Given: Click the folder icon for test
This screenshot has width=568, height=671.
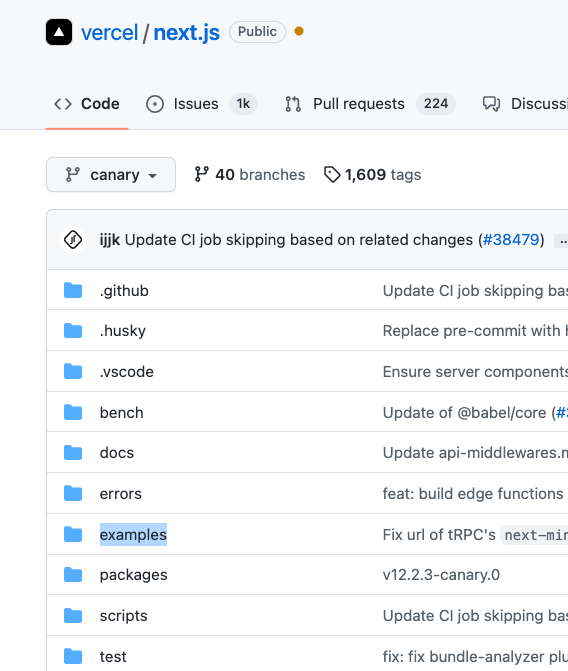Looking at the screenshot, I should coord(73,656).
